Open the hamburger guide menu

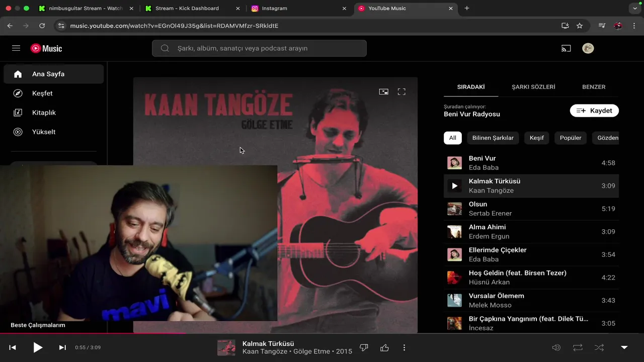tap(16, 48)
